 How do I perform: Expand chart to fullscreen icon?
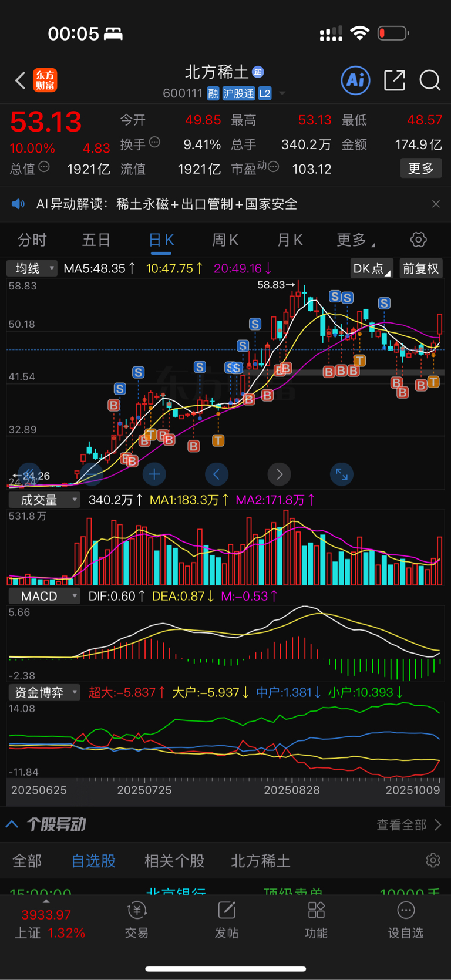tap(341, 474)
